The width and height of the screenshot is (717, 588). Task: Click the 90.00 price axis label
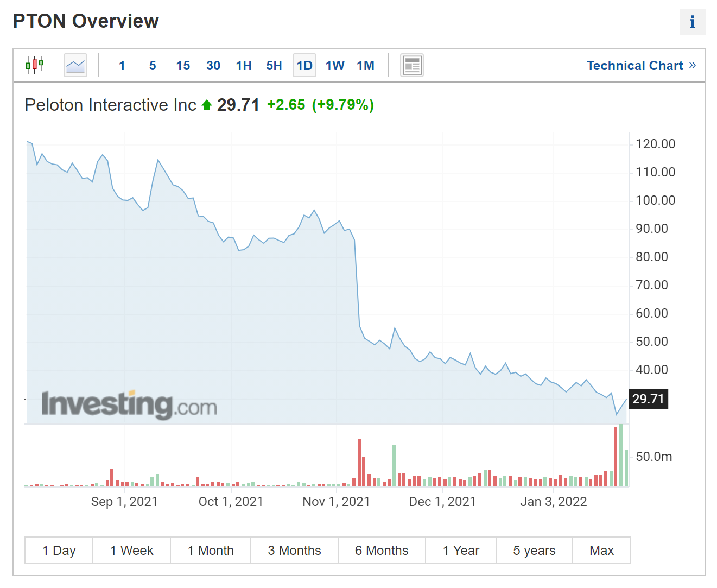[x=652, y=229]
